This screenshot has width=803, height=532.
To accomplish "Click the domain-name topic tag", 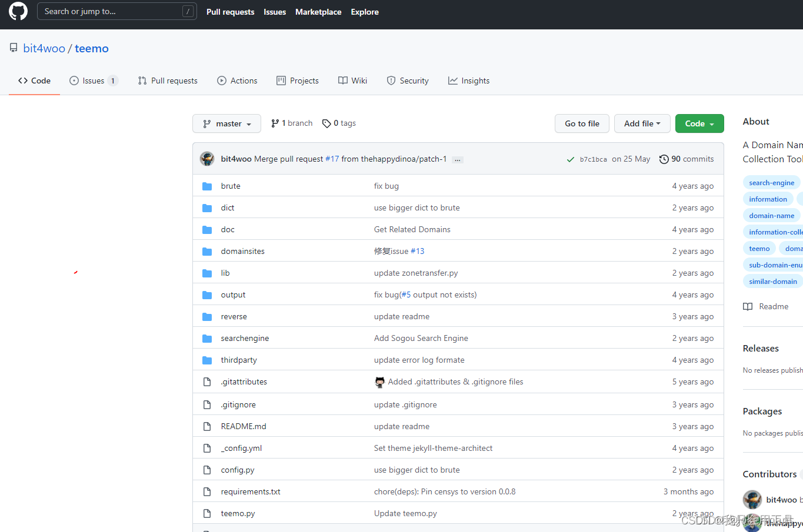I will coord(771,216).
